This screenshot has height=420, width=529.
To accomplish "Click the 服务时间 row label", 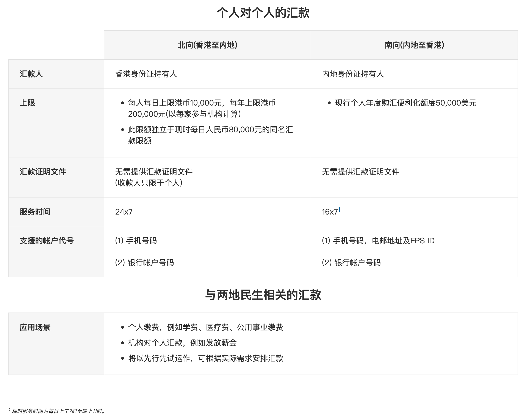I will tap(35, 212).
